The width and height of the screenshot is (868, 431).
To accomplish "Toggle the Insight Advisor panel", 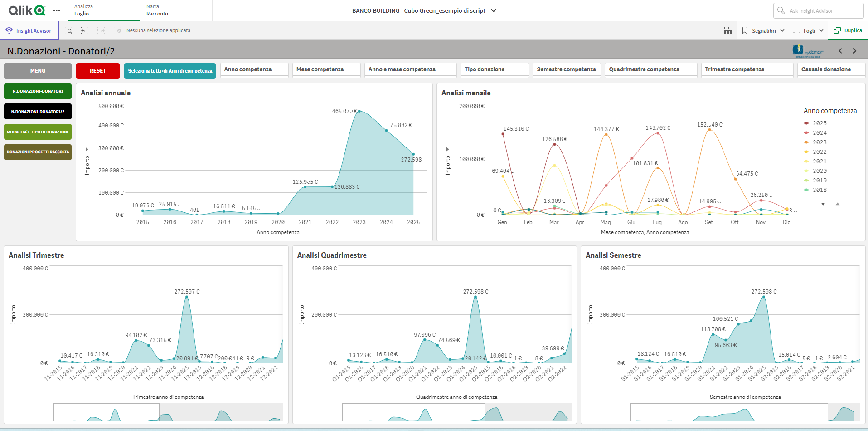I will tap(29, 30).
